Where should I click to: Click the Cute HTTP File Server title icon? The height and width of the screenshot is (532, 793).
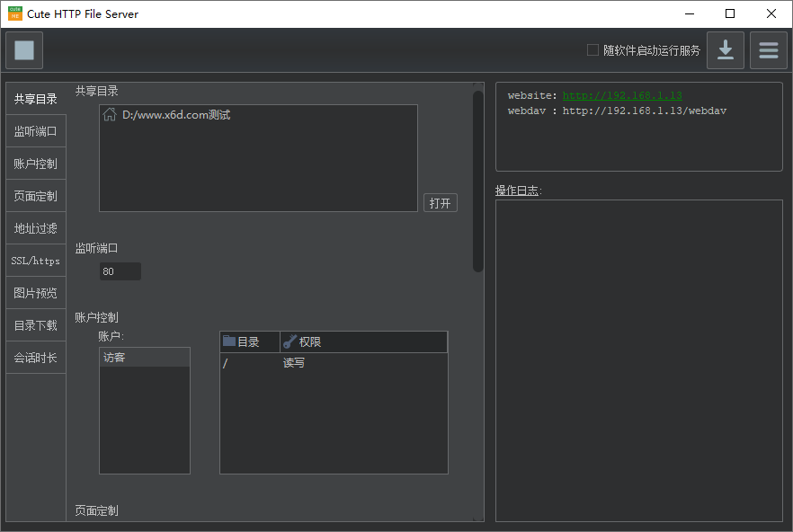(x=14, y=13)
